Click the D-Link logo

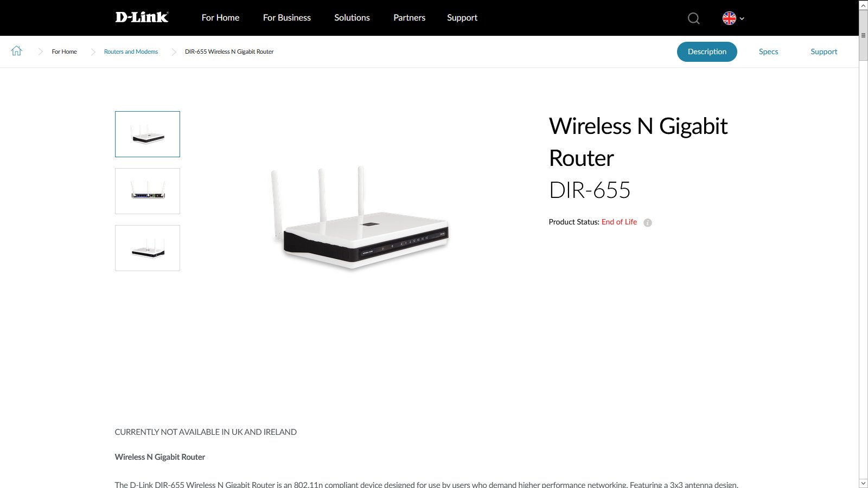pyautogui.click(x=142, y=17)
